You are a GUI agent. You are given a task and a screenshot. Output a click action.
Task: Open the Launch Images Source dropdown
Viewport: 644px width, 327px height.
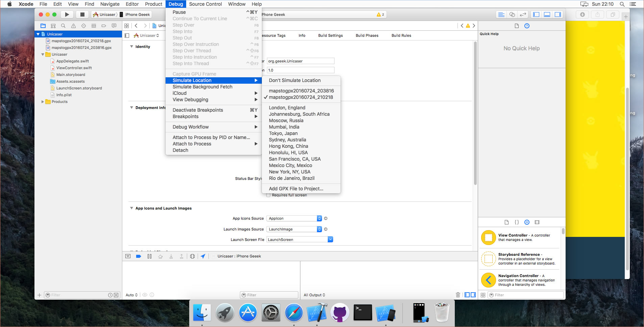coord(294,229)
